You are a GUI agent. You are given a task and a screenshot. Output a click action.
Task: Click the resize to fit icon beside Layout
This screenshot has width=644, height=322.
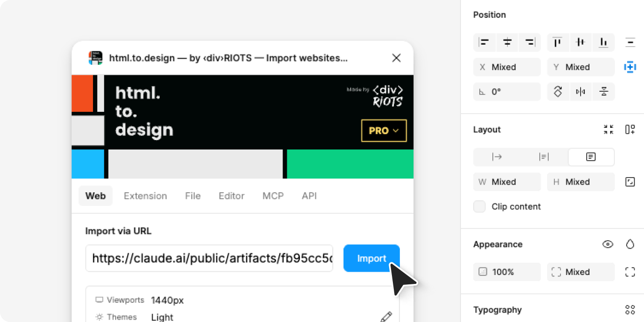tap(609, 129)
